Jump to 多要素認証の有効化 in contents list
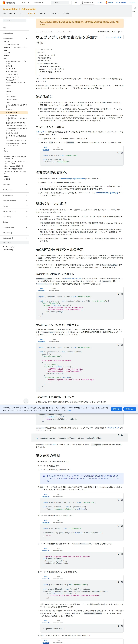The image size is (138, 644). [44, 58]
